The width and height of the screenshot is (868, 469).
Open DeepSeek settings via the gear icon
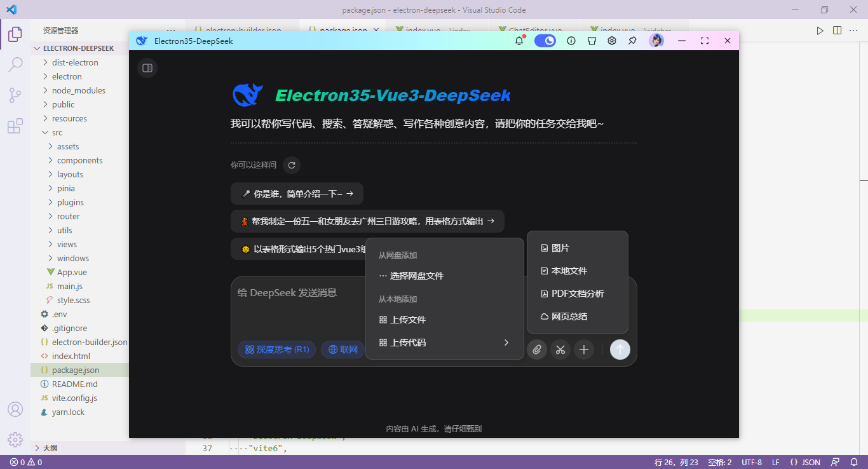(611, 41)
